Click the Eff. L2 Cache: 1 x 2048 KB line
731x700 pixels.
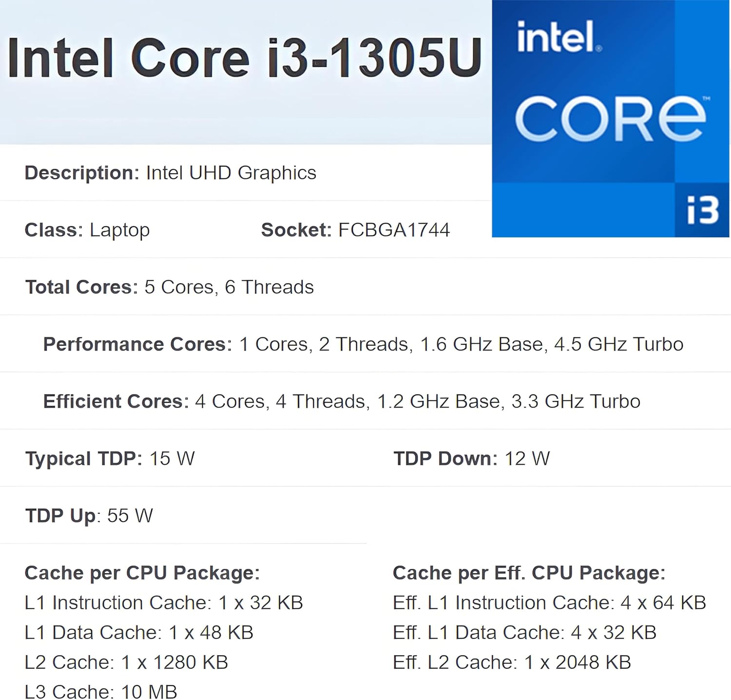tap(512, 662)
